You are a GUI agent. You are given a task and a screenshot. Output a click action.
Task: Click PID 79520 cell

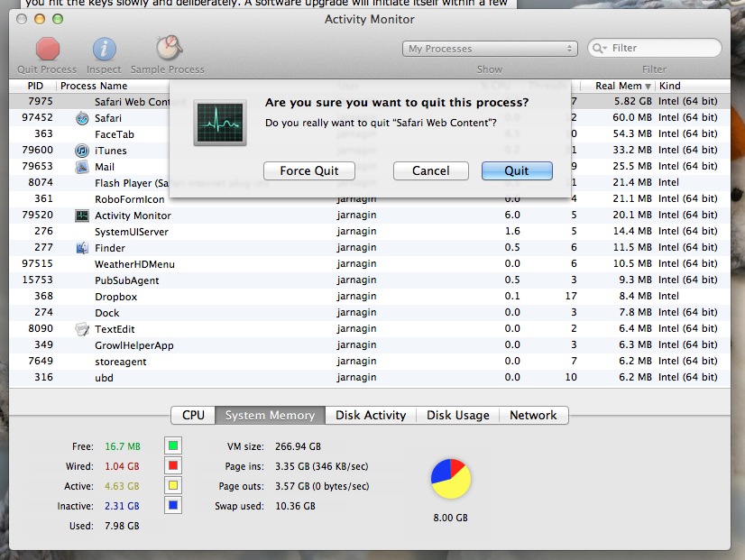(38, 216)
